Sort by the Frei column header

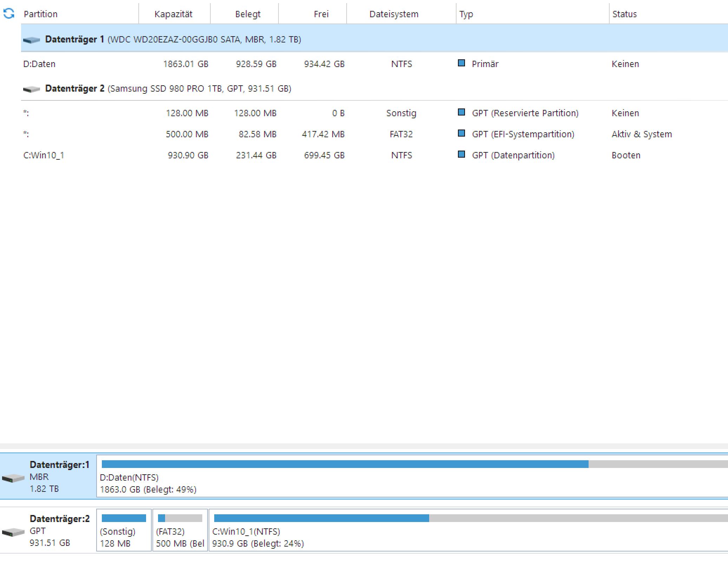click(313, 14)
